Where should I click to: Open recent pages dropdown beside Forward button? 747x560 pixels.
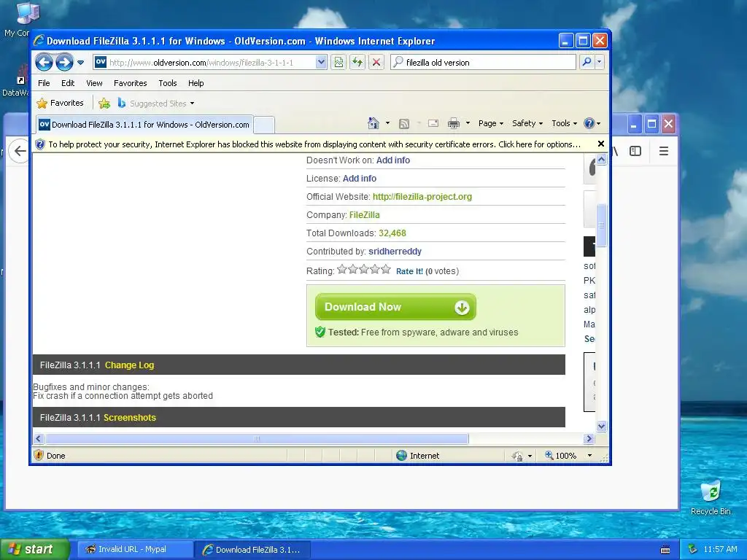pyautogui.click(x=80, y=63)
